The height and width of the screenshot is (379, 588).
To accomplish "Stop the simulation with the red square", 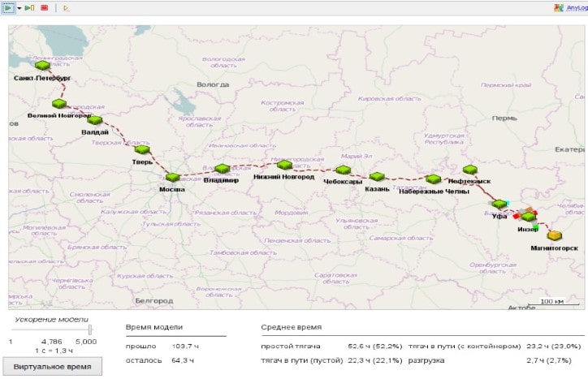I will [x=44, y=7].
